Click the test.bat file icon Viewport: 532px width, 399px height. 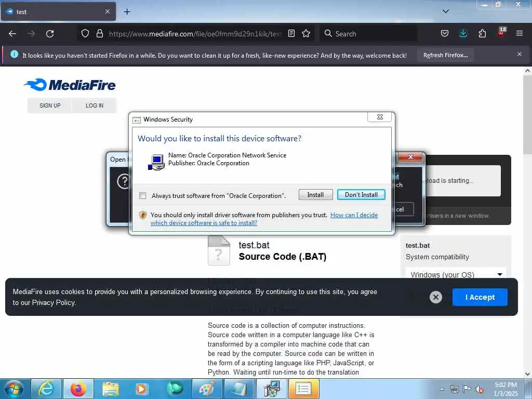(219, 250)
